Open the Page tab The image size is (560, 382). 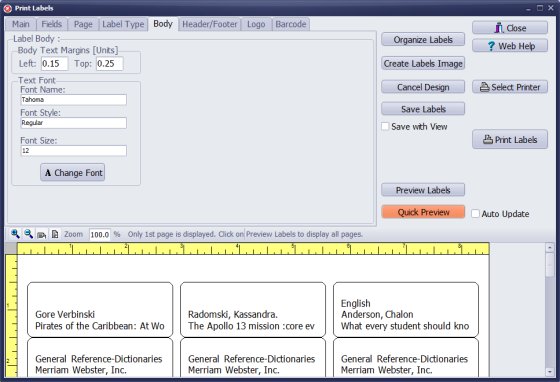point(83,24)
